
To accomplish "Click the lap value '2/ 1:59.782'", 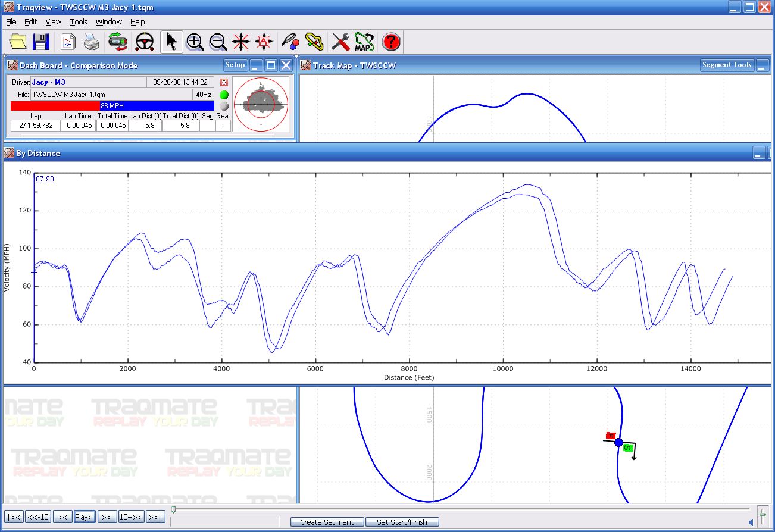I will 36,126.
